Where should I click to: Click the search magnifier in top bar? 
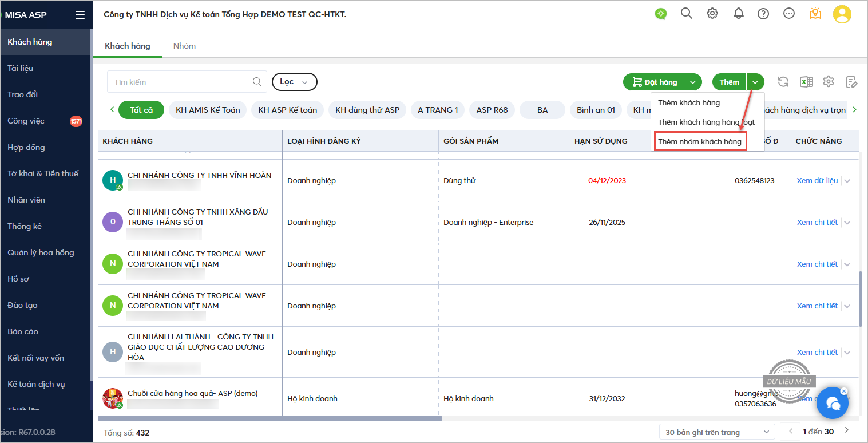(687, 13)
